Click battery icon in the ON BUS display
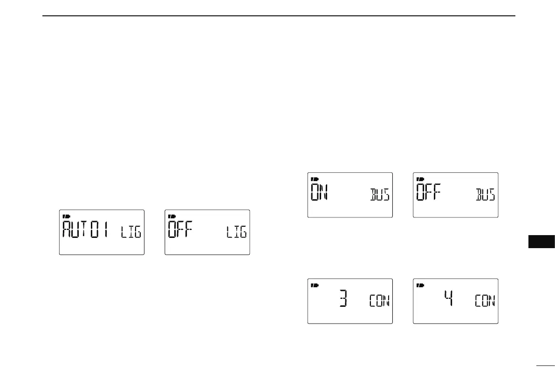The height and width of the screenshot is (392, 555). pos(315,178)
